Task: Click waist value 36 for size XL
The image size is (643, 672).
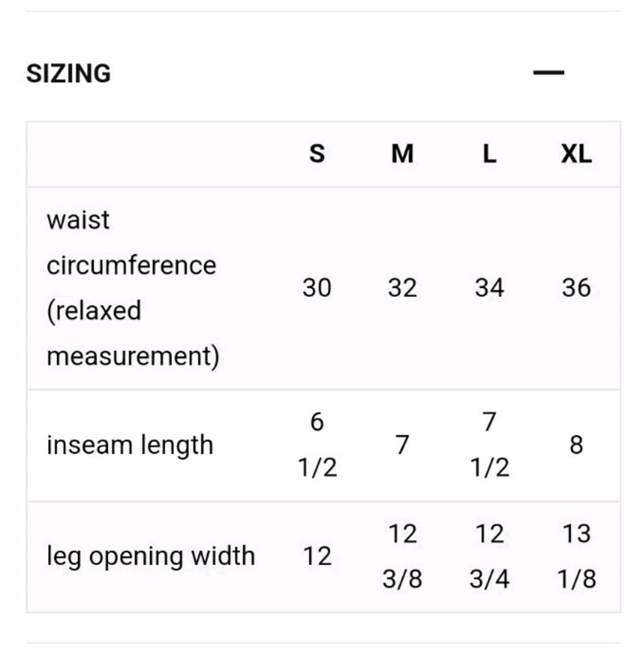Action: (x=576, y=288)
